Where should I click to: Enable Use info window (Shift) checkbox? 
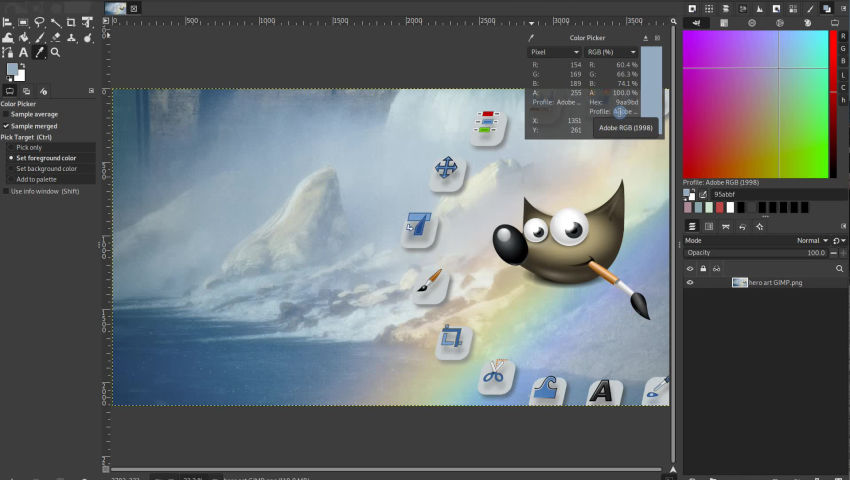[6, 191]
